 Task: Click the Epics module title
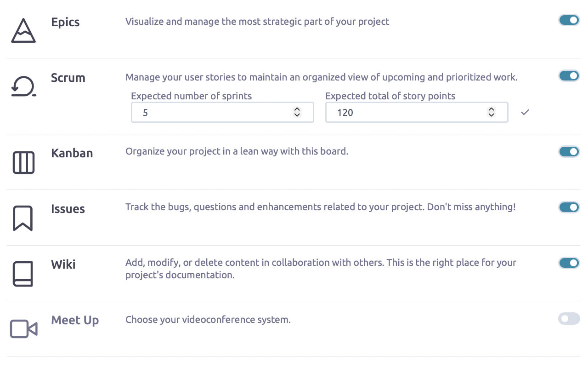click(65, 22)
